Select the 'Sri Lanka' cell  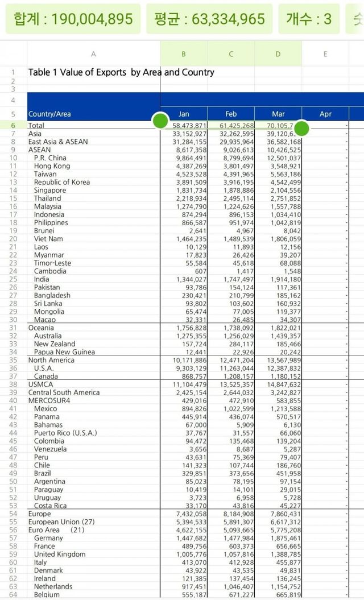coord(94,303)
